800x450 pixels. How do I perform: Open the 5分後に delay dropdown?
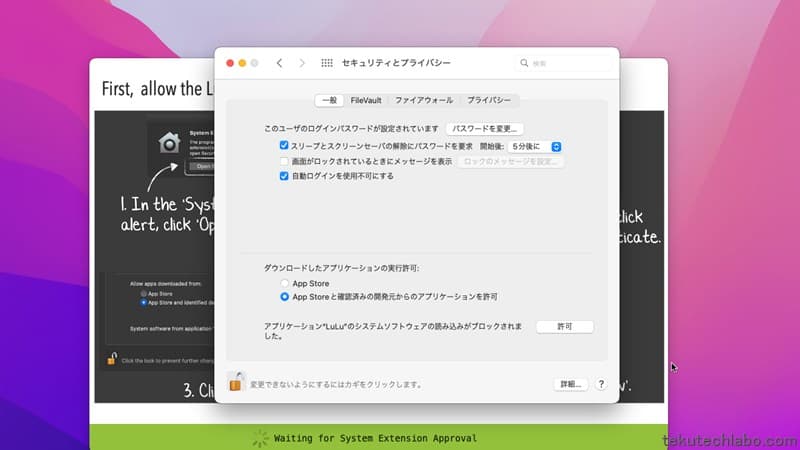(x=535, y=146)
